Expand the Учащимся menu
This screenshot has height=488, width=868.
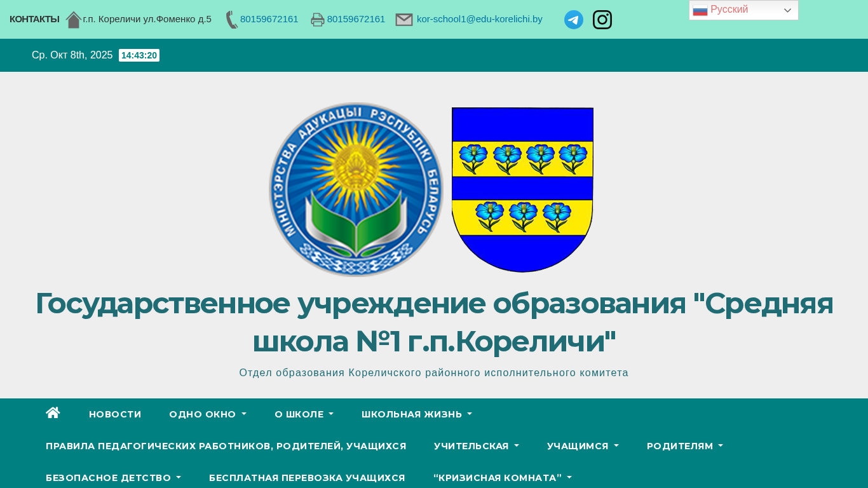click(x=583, y=446)
